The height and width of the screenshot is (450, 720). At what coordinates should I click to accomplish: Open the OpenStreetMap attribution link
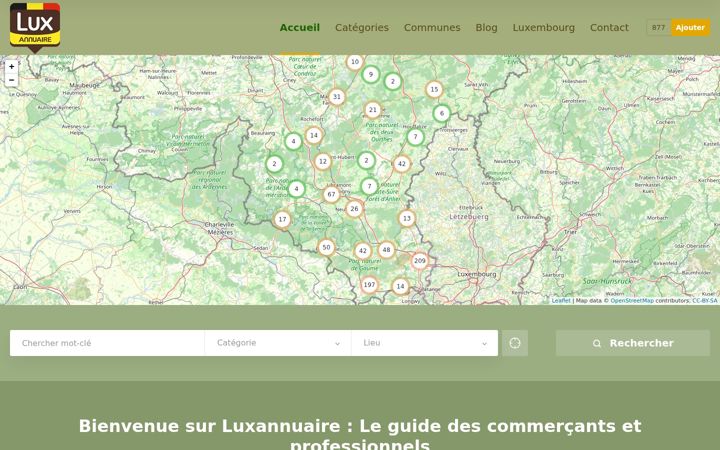[632, 301]
